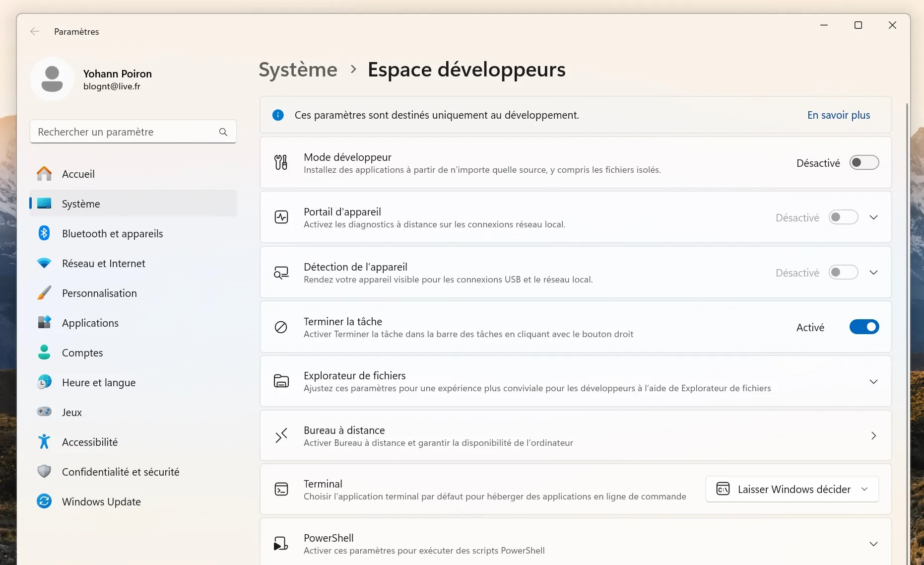Click the Bluetooth icon in sidebar
This screenshot has width=924, height=565.
click(44, 233)
